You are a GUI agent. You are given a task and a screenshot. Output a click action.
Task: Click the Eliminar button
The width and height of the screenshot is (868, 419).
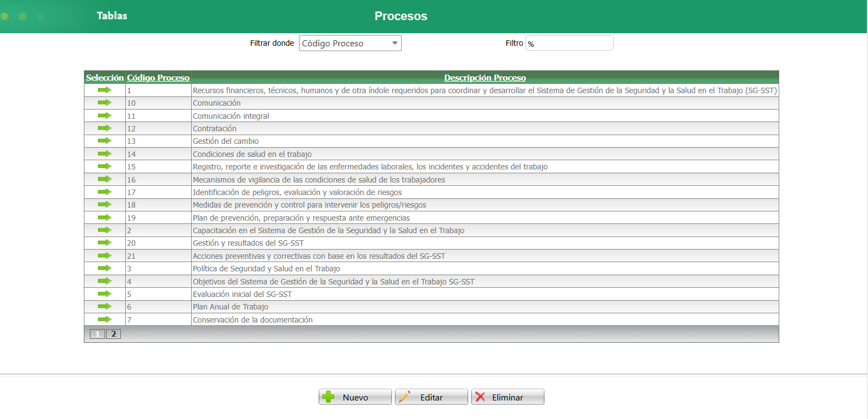click(508, 397)
